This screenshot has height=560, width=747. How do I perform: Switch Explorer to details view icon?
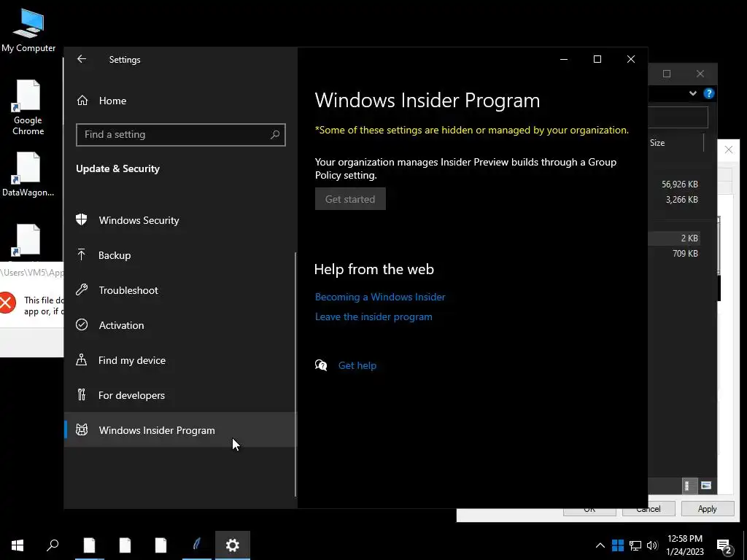tap(689, 486)
